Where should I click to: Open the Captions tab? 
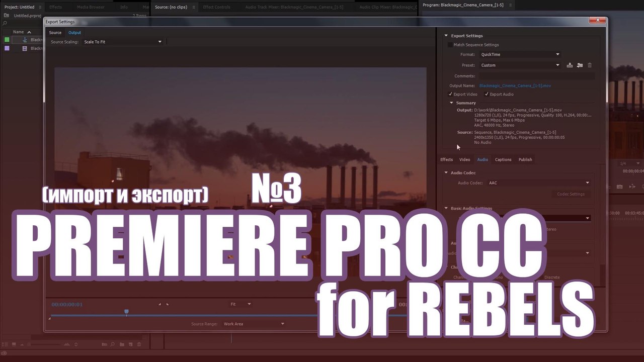503,160
